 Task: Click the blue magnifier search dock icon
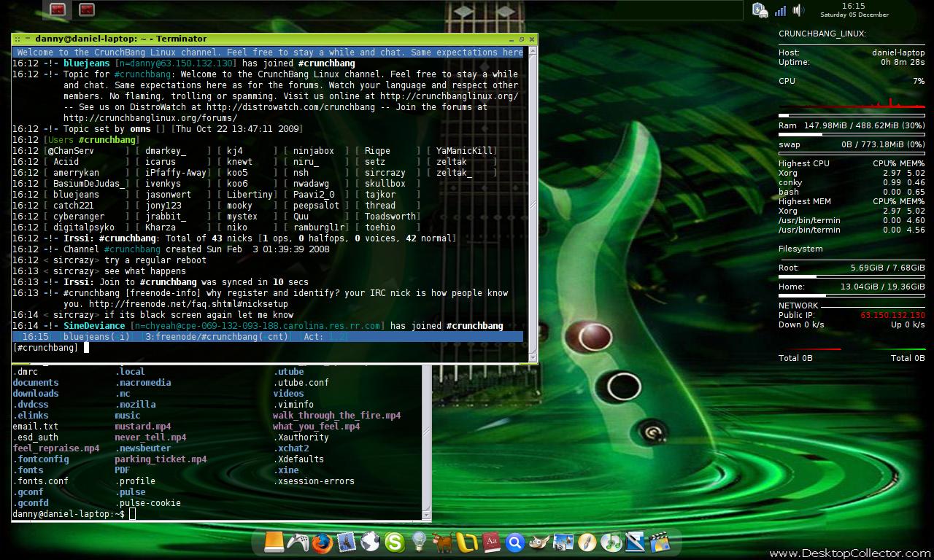click(515, 542)
